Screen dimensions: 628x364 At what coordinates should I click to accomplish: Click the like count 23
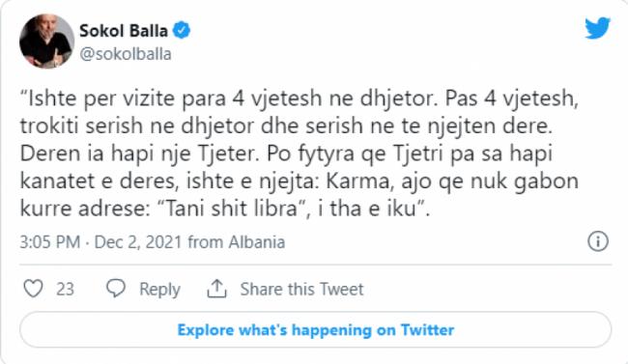coord(65,289)
